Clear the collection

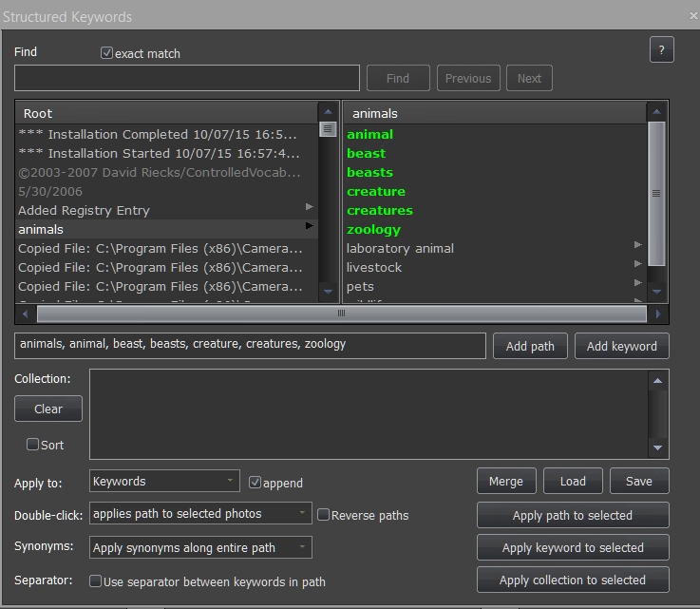coord(48,409)
